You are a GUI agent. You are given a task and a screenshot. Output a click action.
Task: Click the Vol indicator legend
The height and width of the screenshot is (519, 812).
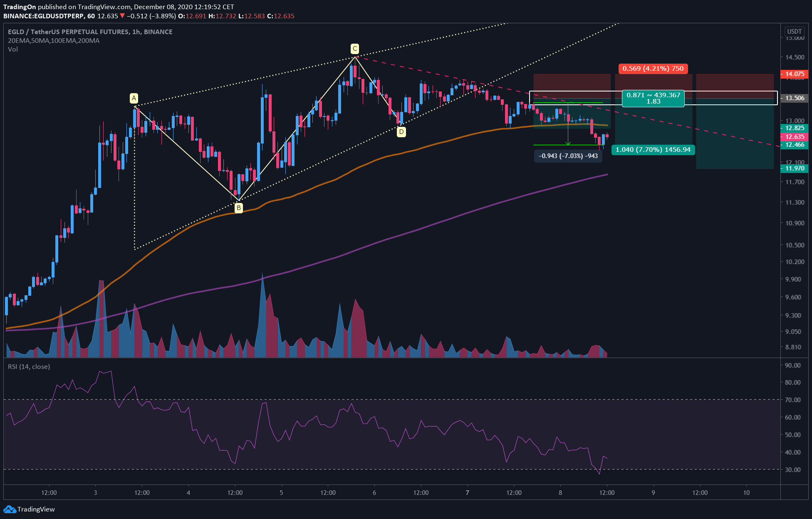13,49
